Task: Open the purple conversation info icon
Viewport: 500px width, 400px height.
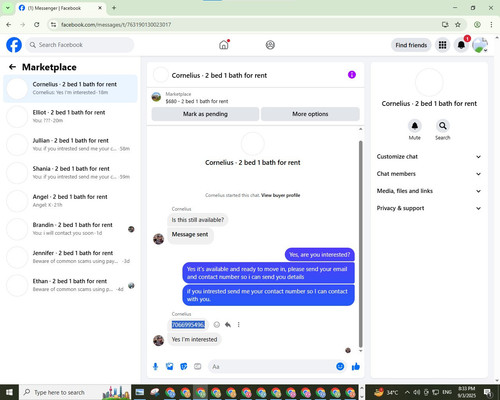Action: 352,75
